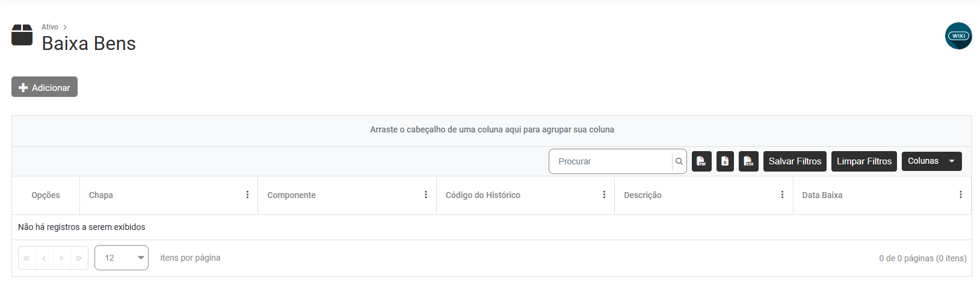The image size is (980, 301).
Task: Sort by the Chapa column header
Action: click(x=101, y=195)
